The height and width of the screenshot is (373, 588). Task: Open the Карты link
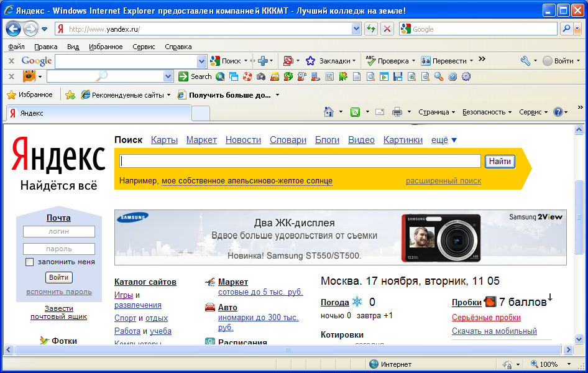pos(164,140)
